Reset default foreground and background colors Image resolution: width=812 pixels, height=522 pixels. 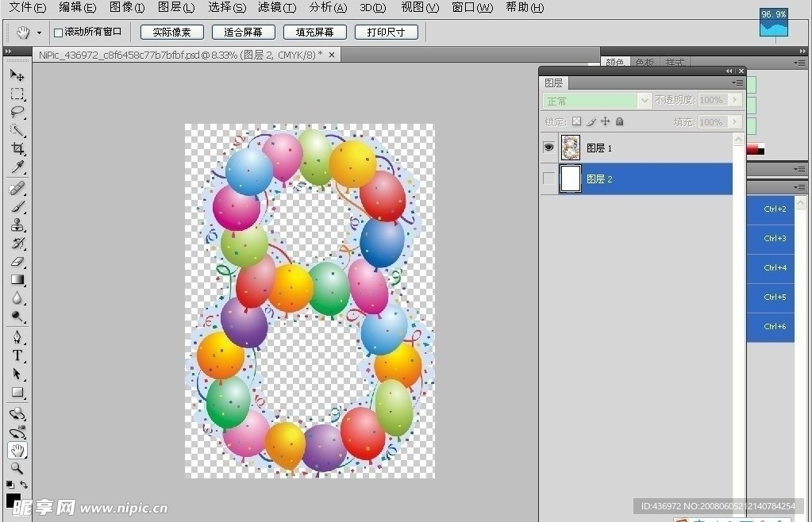pyautogui.click(x=10, y=485)
